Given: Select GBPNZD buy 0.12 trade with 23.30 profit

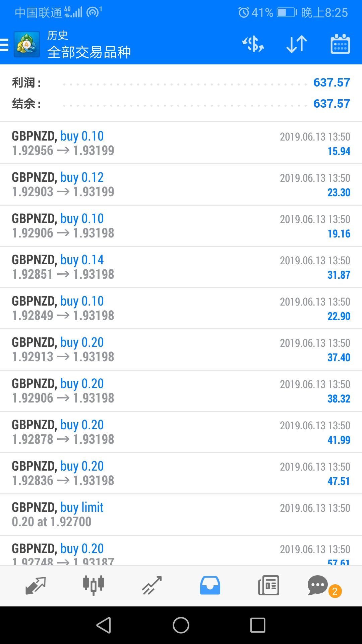Looking at the screenshot, I should [x=181, y=184].
